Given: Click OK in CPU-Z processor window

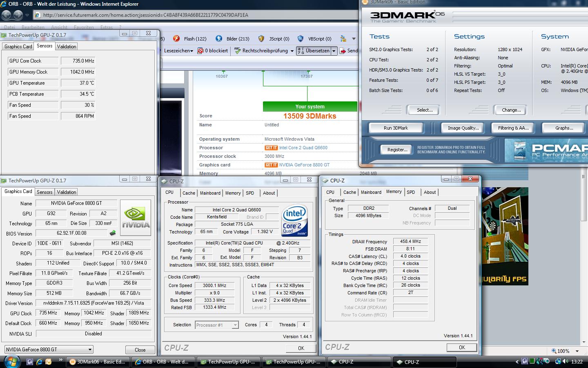Looking at the screenshot, I should 301,348.
